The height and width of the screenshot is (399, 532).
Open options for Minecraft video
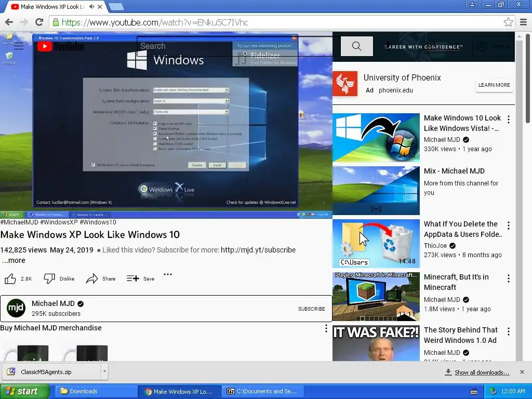point(508,278)
